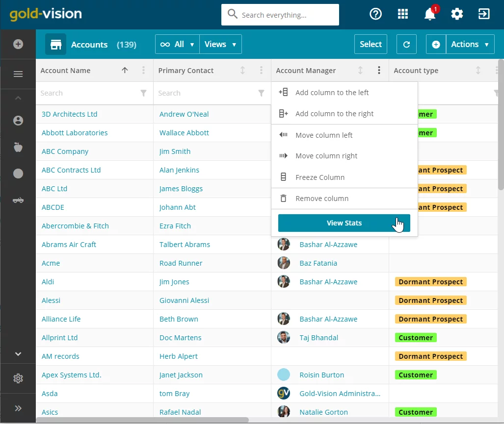Image resolution: width=504 pixels, height=424 pixels.
Task: Sort the Primary Contact column
Action: pos(243,70)
